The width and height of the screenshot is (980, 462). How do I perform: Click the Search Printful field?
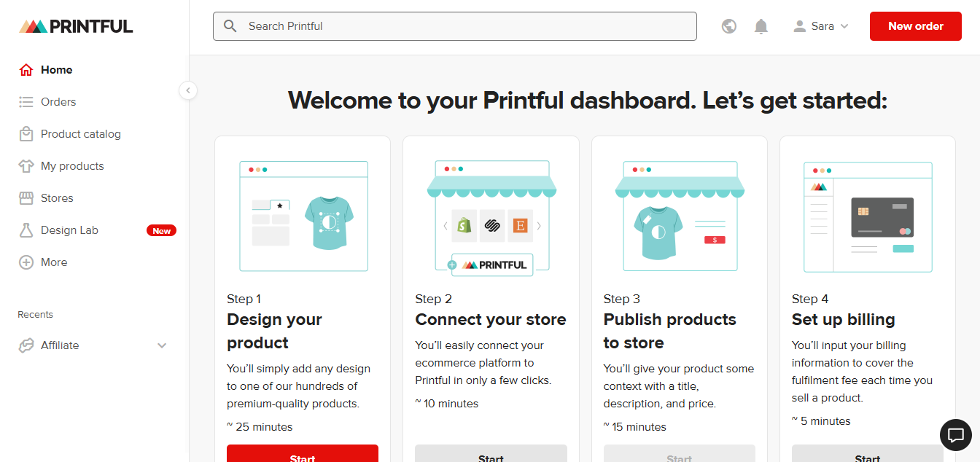click(x=455, y=26)
